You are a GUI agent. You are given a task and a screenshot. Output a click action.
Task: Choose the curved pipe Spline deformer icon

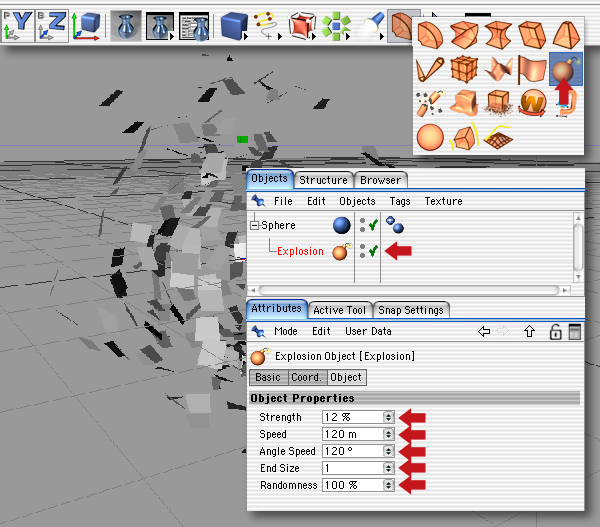point(567,104)
